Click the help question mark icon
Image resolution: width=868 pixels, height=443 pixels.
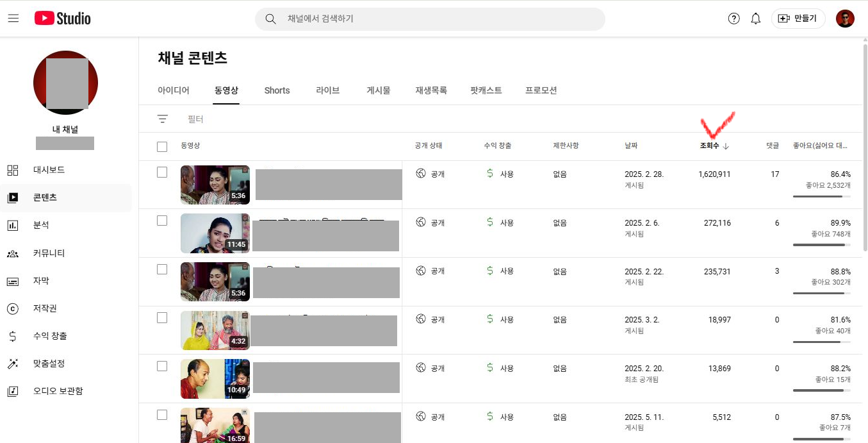click(x=733, y=19)
